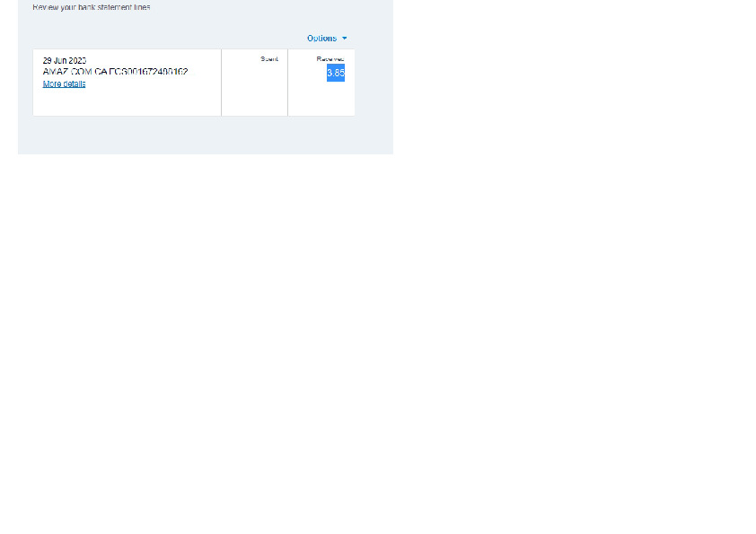The height and width of the screenshot is (534, 756).
Task: Open the More details link
Action: pos(65,84)
